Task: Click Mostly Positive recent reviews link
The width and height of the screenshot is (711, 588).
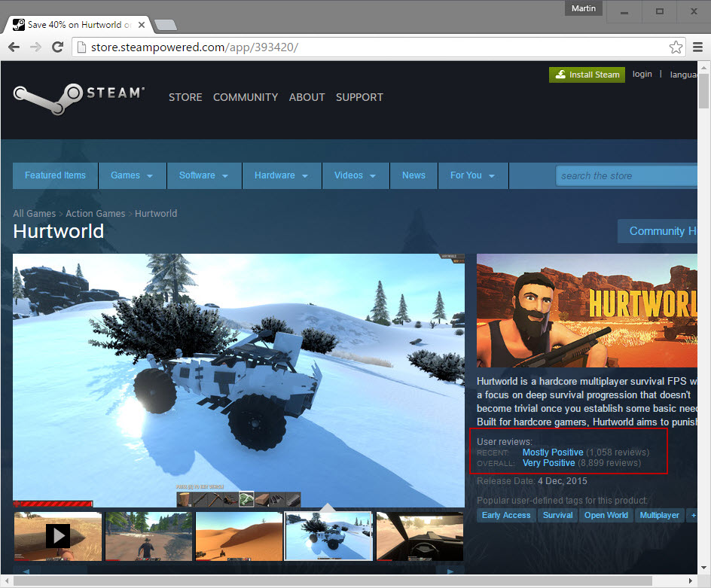Action: pyautogui.click(x=553, y=452)
